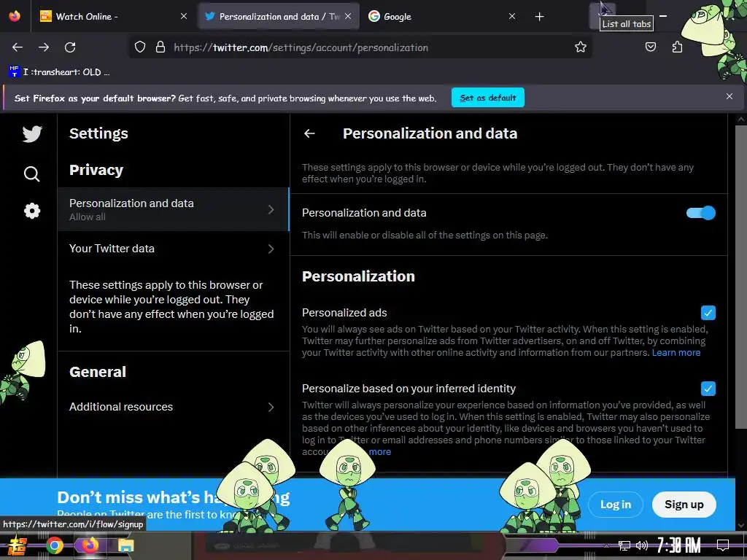Open the transheart OLD bookmark
The width and height of the screenshot is (747, 560).
tap(60, 72)
